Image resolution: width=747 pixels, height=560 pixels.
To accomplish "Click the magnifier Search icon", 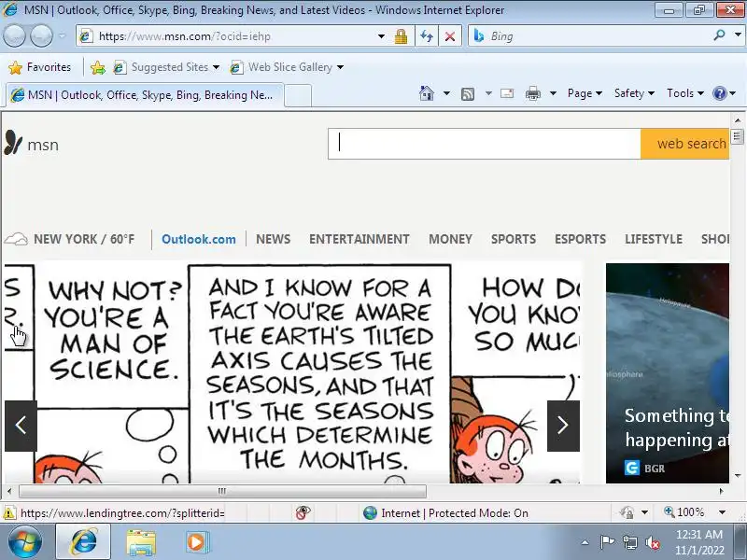I will [719, 35].
